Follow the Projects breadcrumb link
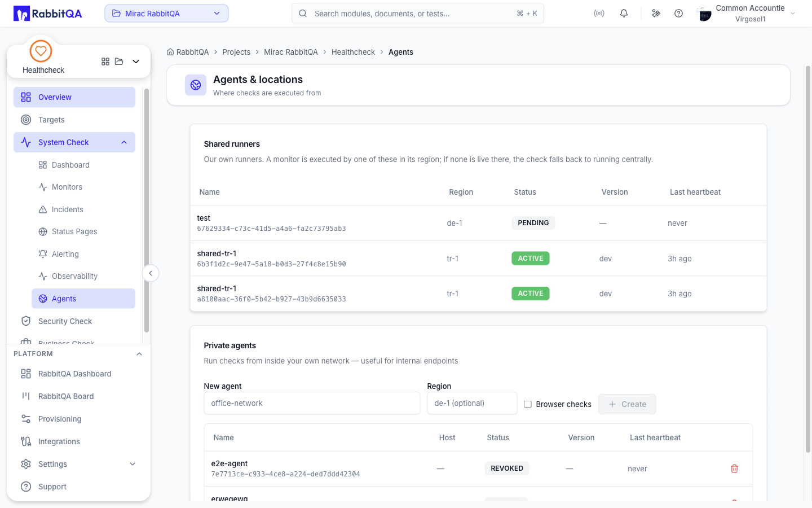Viewport: 812px width, 508px height. tap(236, 52)
